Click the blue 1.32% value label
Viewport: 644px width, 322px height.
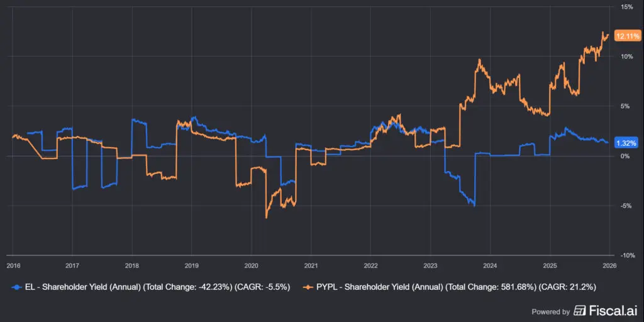(x=627, y=143)
